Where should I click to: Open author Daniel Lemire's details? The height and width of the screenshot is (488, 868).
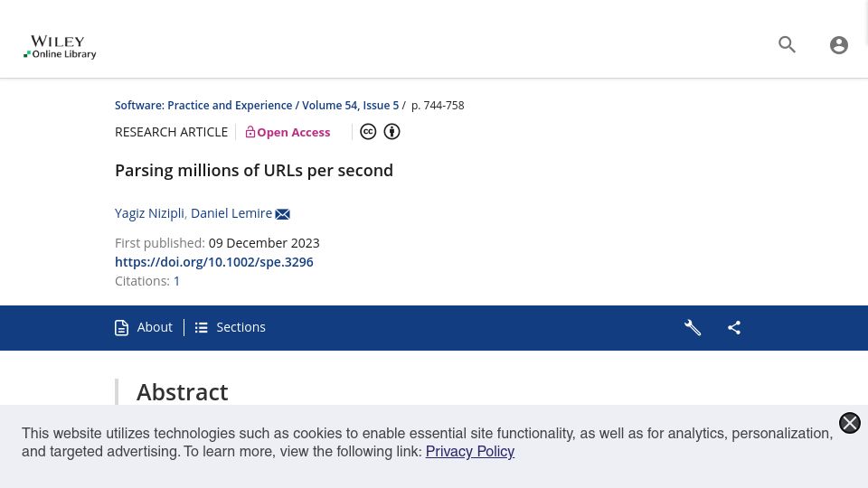click(231, 213)
